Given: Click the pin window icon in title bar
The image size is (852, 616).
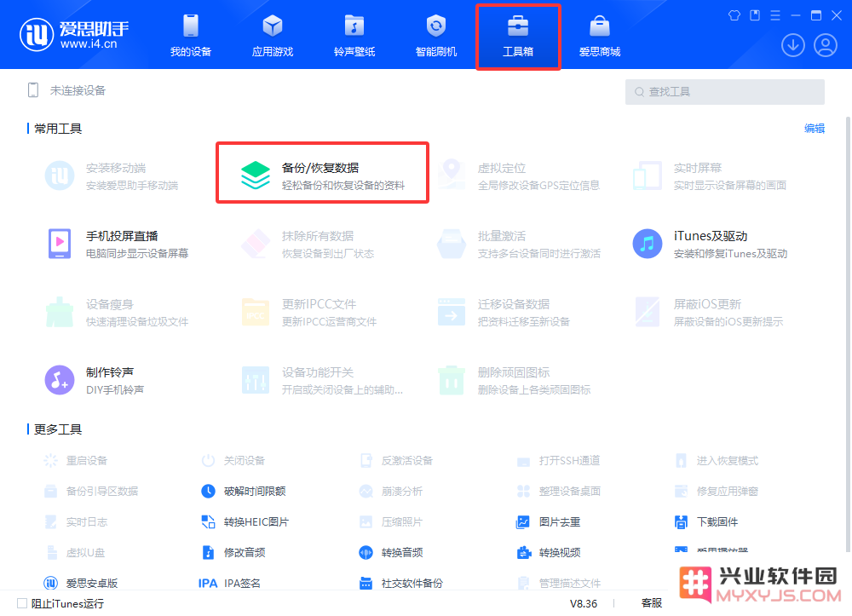Looking at the screenshot, I should tap(755, 15).
